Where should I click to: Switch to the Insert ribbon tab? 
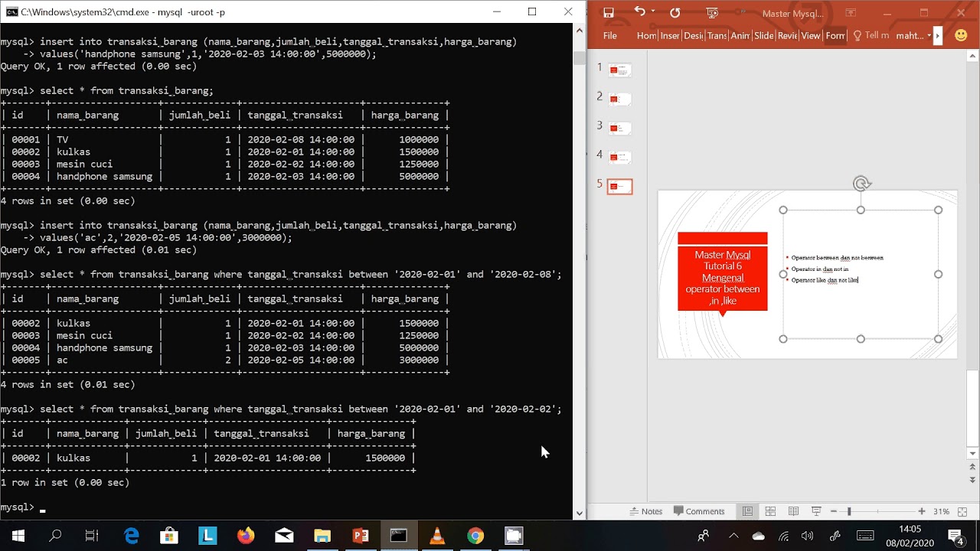670,36
